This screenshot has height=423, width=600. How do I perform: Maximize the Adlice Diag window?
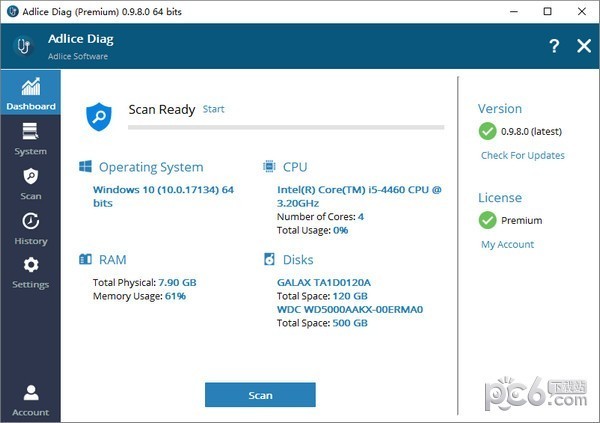coord(548,11)
